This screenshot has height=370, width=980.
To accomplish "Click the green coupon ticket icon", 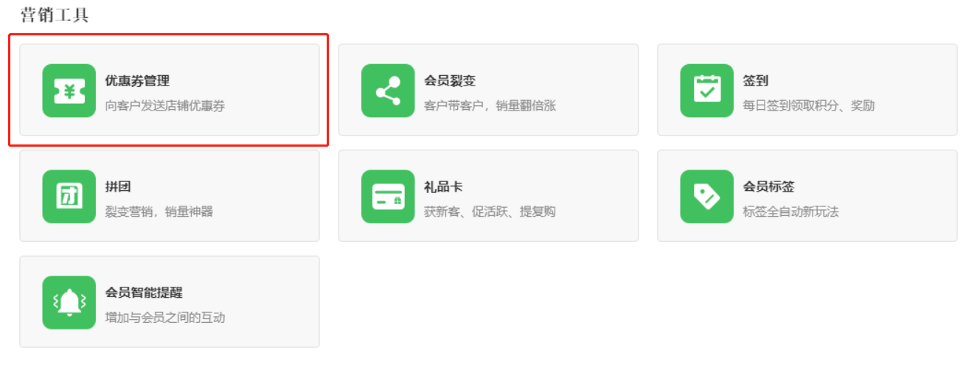I will (69, 91).
